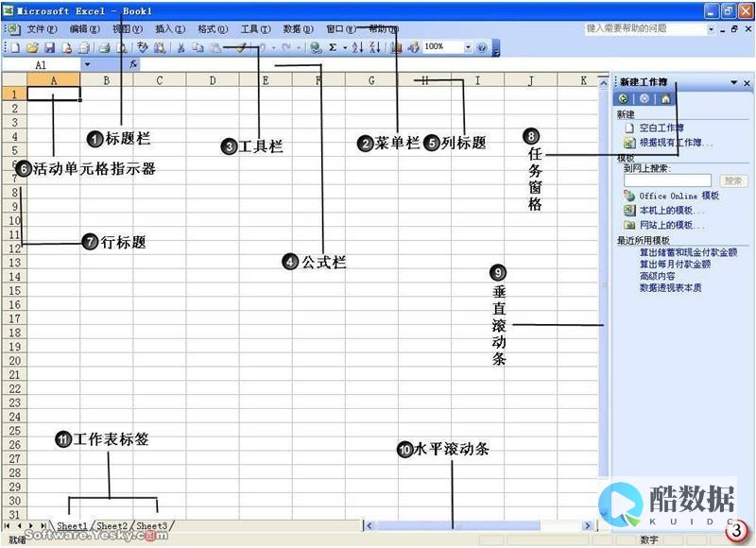Select the Sheet1 worksheet tab
The height and width of the screenshot is (548, 756).
pyautogui.click(x=73, y=526)
